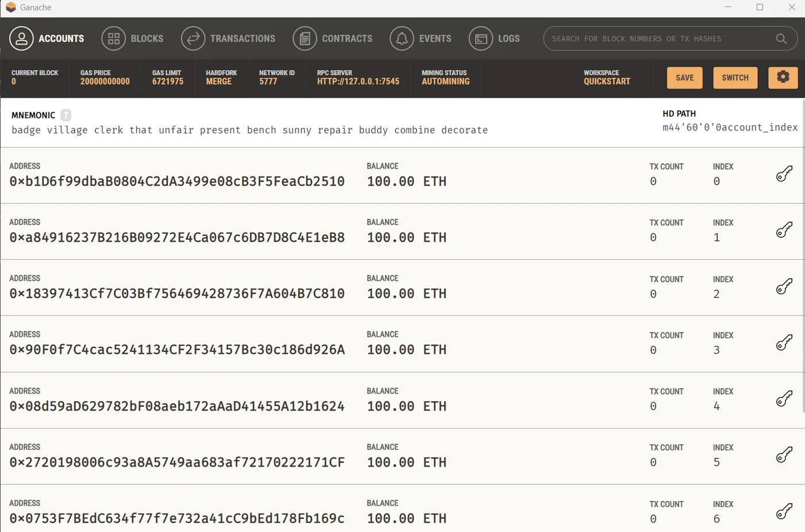Image resolution: width=805 pixels, height=532 pixels.
Task: Select address 0x08d59aD629782bF08aeb172aAaD41455A12b1624
Action: [x=177, y=406]
